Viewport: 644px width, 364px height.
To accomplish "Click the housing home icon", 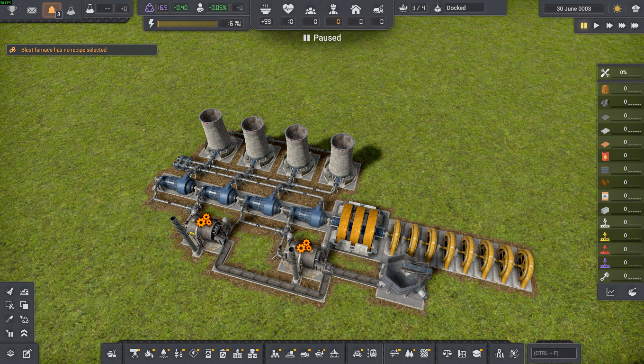I will pyautogui.click(x=356, y=9).
